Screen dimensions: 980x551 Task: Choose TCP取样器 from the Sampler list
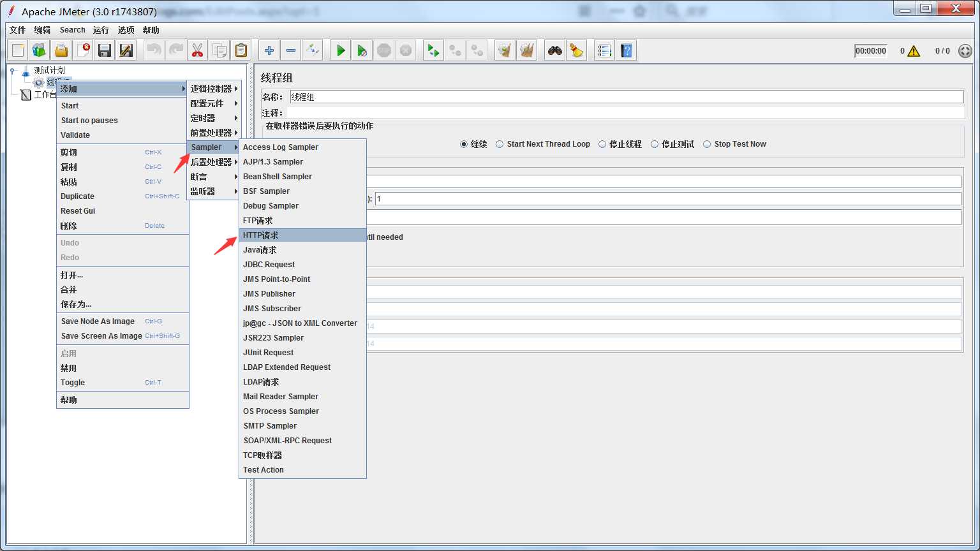tap(302, 455)
